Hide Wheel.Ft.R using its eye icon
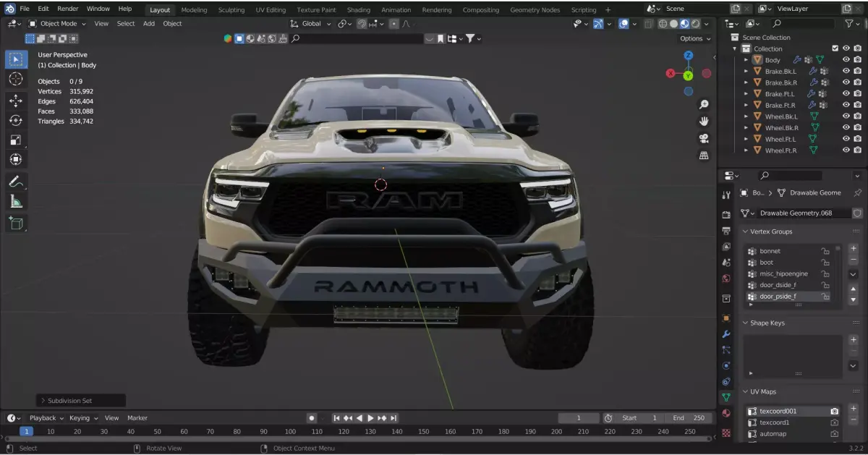This screenshot has width=868, height=455. point(846,150)
